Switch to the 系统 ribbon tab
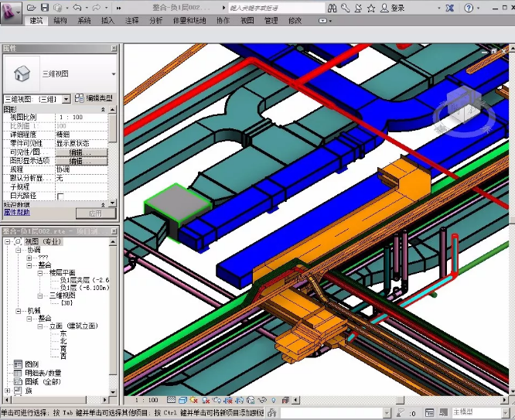 pos(84,21)
